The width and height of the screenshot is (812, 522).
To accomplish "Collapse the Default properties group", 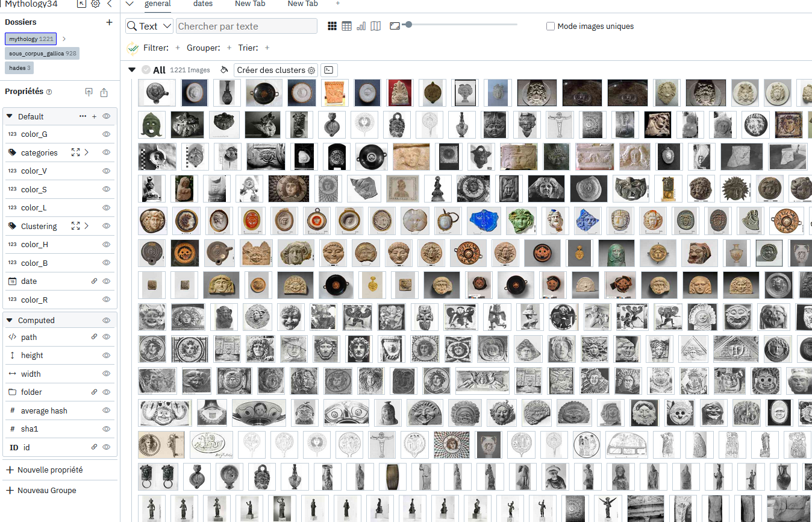I will (9, 116).
